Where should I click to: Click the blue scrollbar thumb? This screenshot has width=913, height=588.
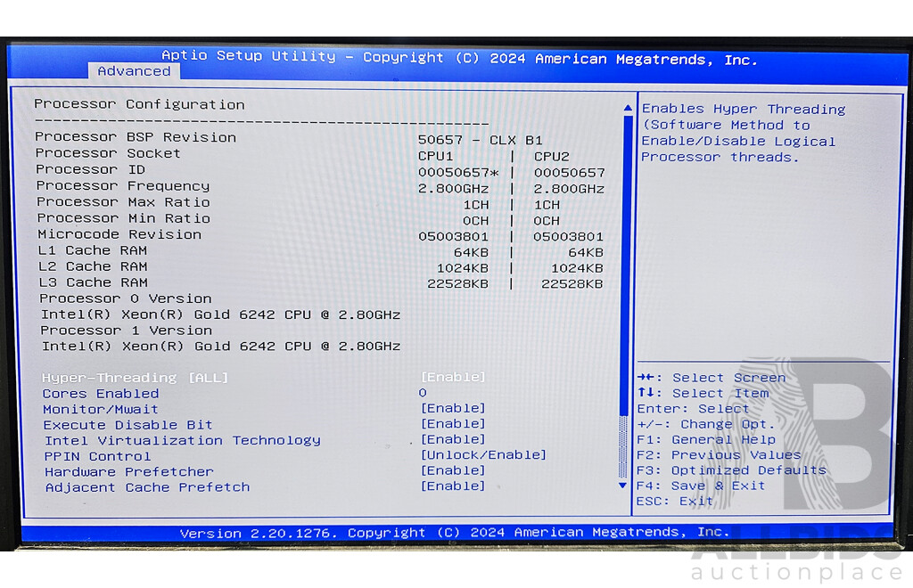[627, 265]
